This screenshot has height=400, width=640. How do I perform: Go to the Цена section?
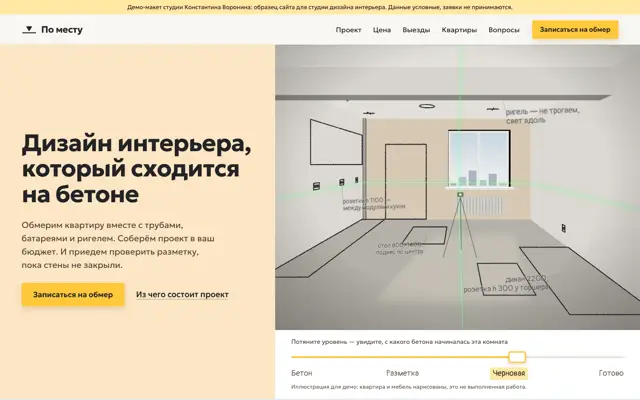382,30
